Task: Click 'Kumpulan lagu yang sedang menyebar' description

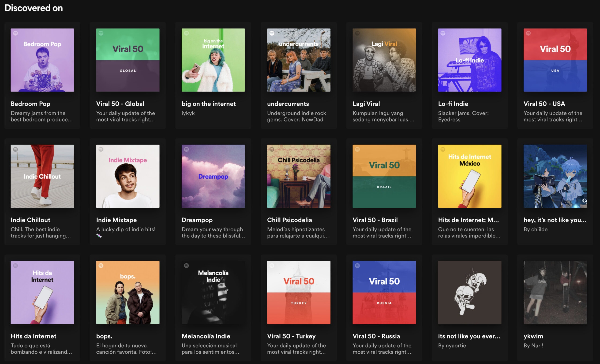Action: point(383,117)
